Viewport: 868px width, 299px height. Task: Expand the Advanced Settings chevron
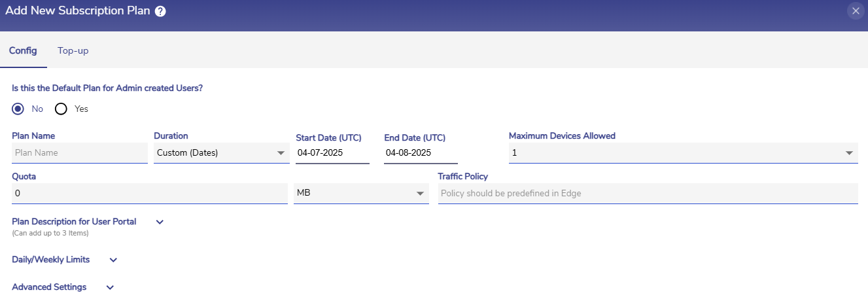110,287
